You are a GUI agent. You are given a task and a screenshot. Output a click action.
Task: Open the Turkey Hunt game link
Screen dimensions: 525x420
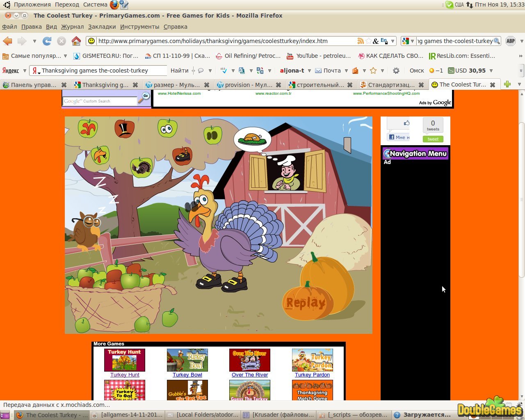tap(125, 374)
